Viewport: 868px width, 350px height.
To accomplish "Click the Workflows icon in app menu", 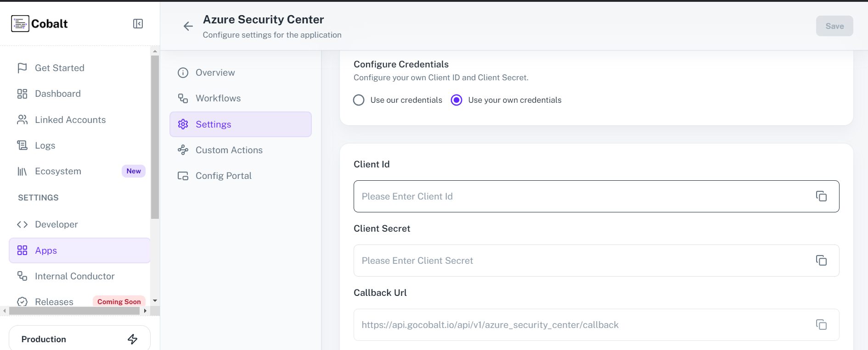I will pos(183,98).
